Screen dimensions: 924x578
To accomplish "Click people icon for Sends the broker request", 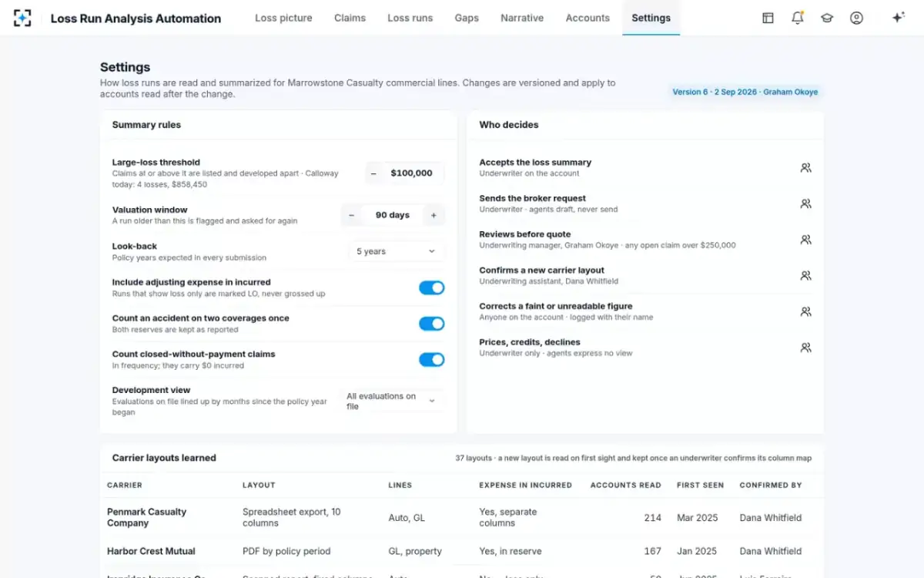I will pos(805,203).
